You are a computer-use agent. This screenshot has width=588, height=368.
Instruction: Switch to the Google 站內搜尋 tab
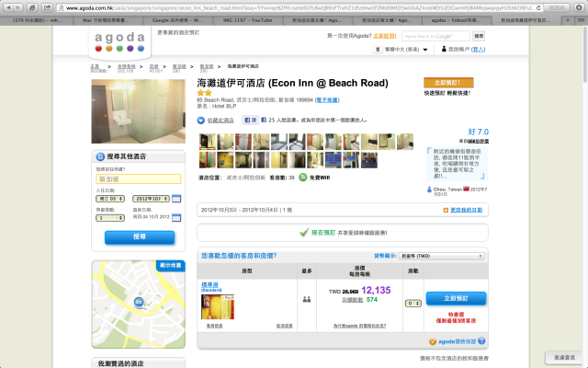[x=177, y=20]
